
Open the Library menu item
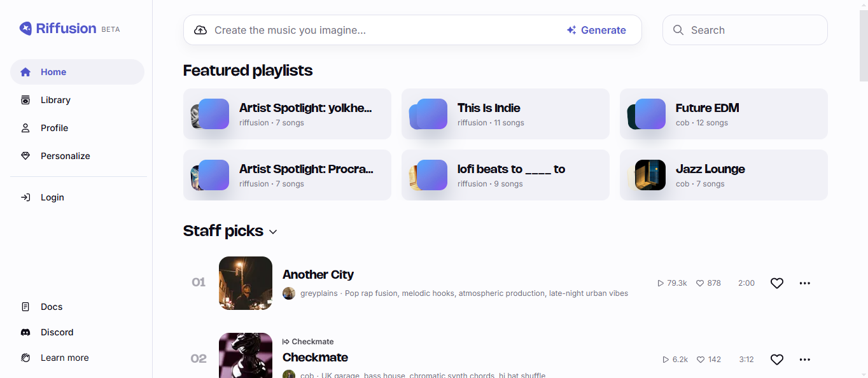pyautogui.click(x=78, y=100)
